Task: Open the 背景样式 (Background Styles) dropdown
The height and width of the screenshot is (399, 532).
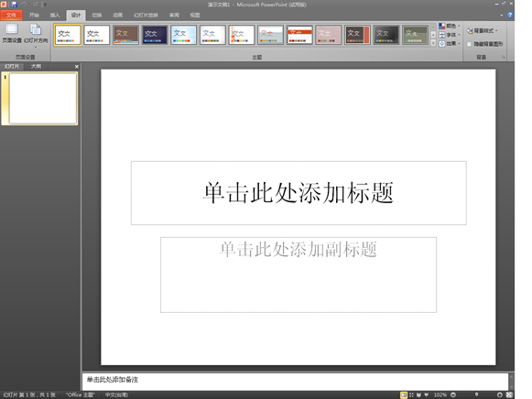Action: [x=483, y=30]
